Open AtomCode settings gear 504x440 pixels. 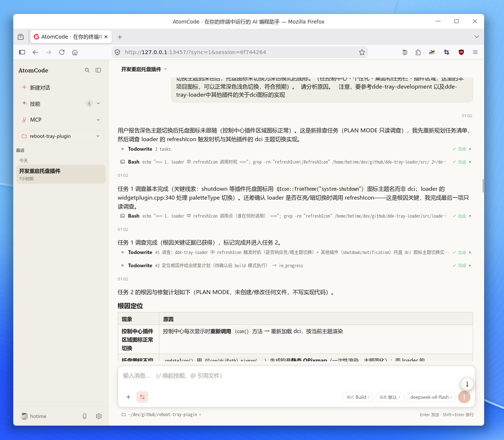pyautogui.click(x=99, y=416)
